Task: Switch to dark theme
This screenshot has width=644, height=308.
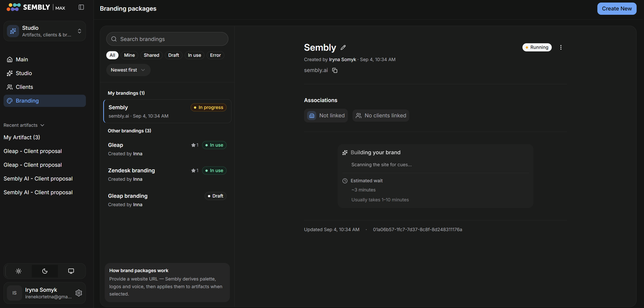Action: point(45,271)
